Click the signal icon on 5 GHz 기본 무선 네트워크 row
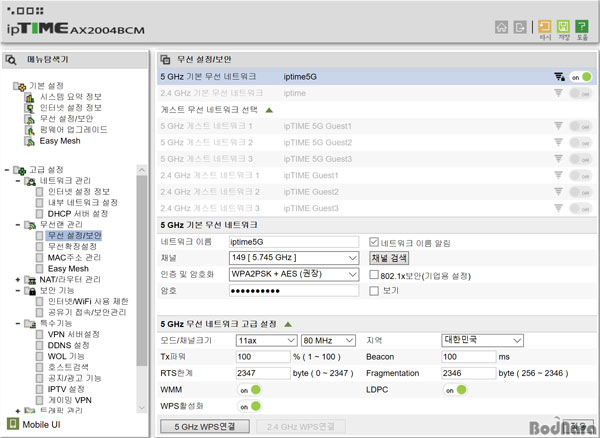 559,77
